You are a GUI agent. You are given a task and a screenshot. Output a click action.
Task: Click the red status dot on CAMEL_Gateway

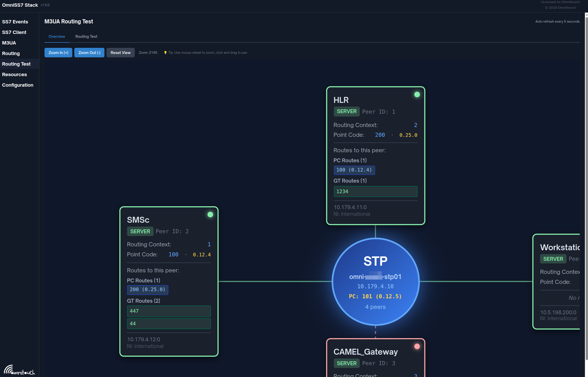(417, 346)
